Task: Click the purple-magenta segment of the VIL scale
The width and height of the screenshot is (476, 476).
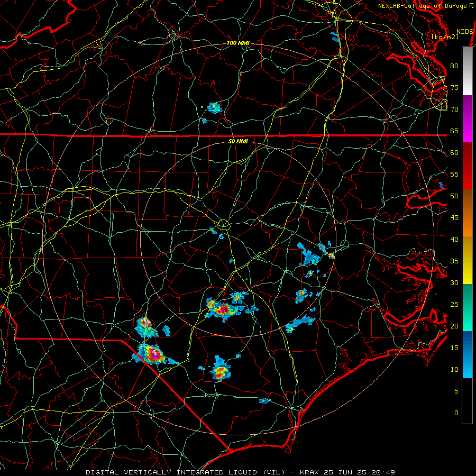Action: pyautogui.click(x=467, y=118)
